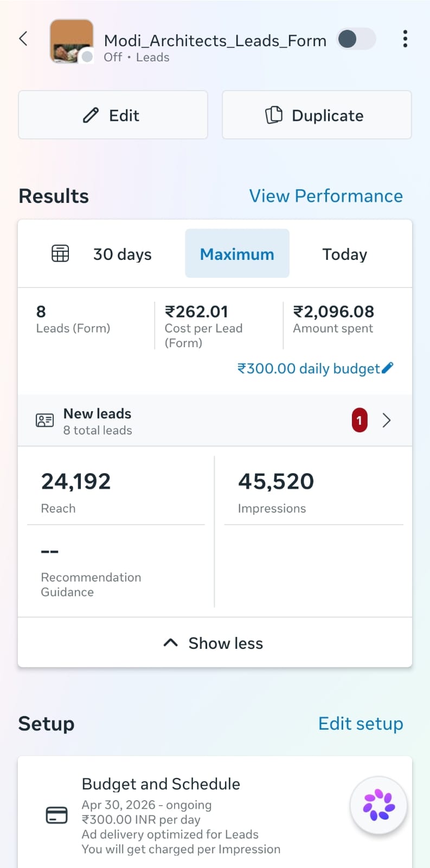This screenshot has height=868, width=430.
Task: Open the custom date range calendar icon
Action: [60, 253]
